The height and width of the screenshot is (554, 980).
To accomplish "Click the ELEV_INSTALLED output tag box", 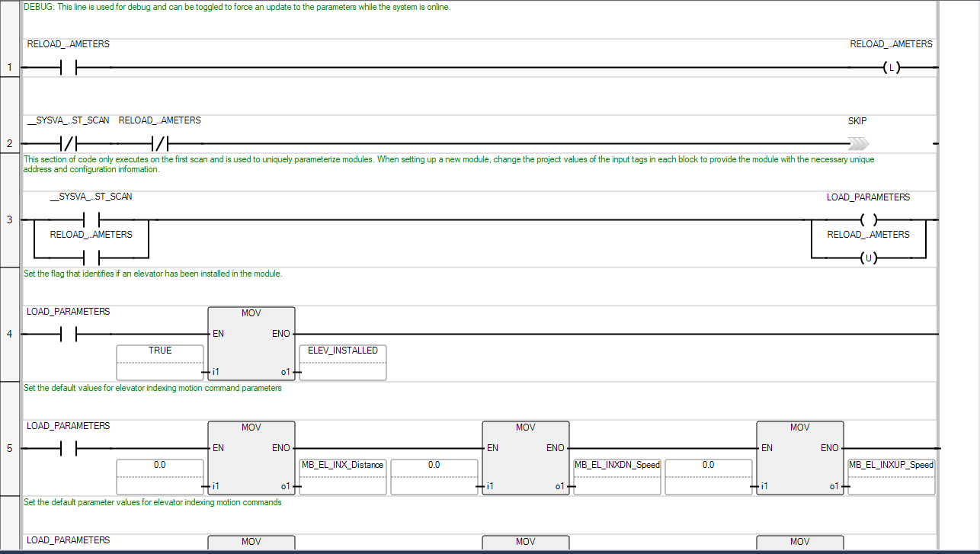I will point(343,351).
